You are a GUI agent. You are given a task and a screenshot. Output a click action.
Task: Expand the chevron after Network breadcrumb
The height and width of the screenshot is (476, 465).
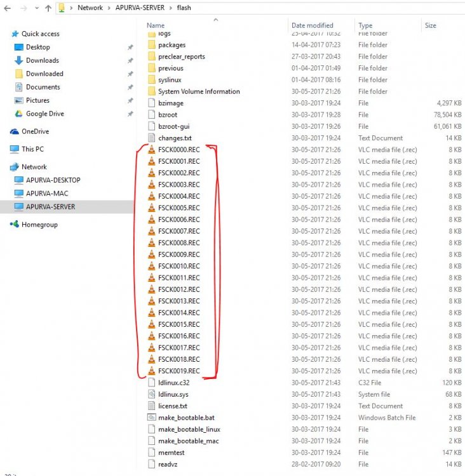[x=109, y=8]
